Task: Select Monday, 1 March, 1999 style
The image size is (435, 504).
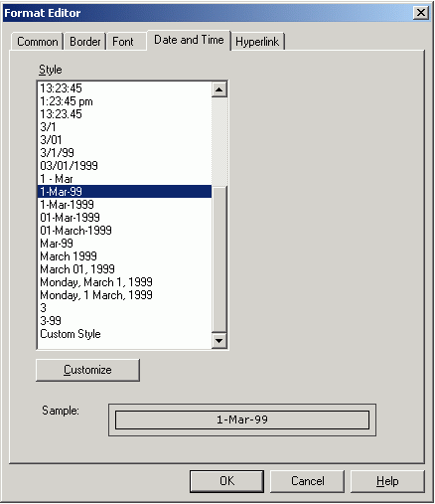Action: pyautogui.click(x=124, y=295)
